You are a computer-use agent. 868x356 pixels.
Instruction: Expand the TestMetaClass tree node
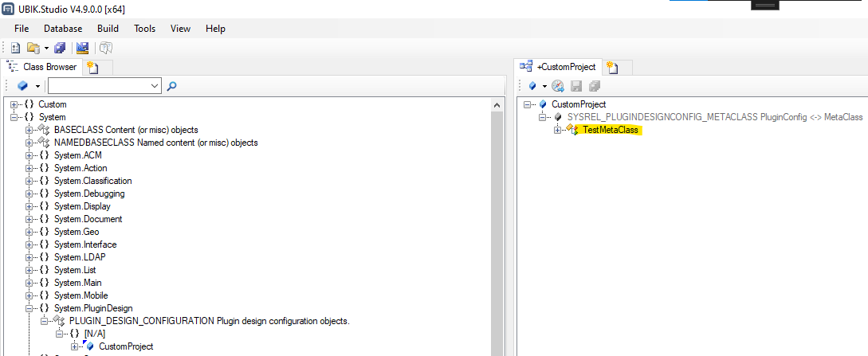pos(558,130)
